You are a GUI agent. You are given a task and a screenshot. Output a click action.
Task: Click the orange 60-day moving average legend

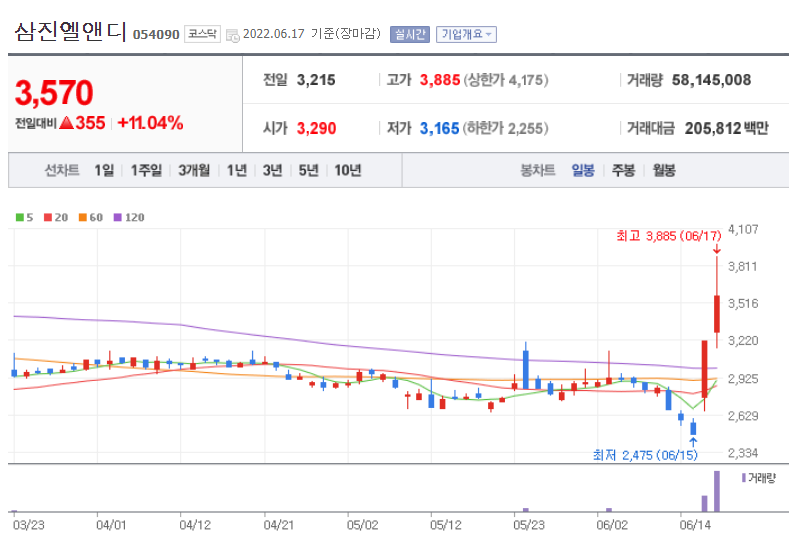tap(91, 217)
